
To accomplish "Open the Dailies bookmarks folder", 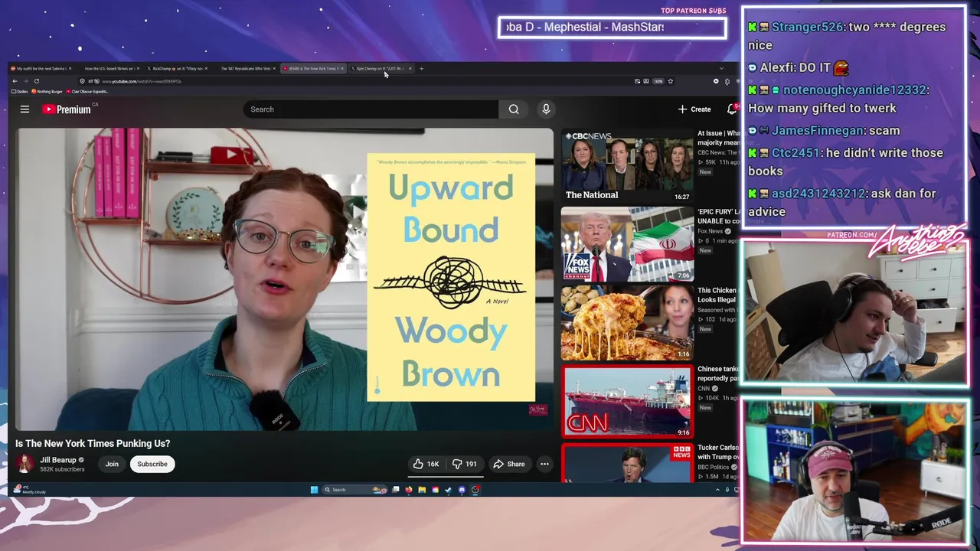I will pyautogui.click(x=20, y=91).
